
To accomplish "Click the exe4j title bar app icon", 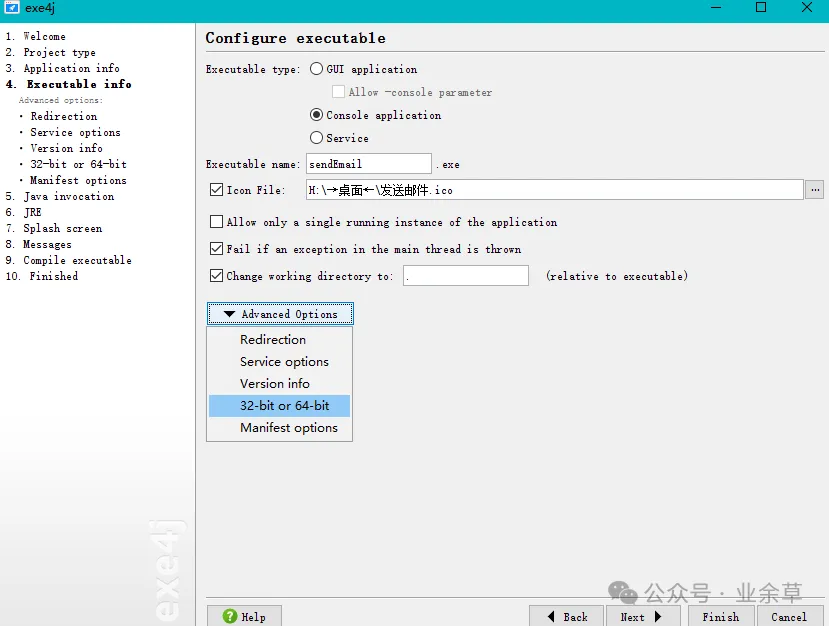I will coord(12,7).
